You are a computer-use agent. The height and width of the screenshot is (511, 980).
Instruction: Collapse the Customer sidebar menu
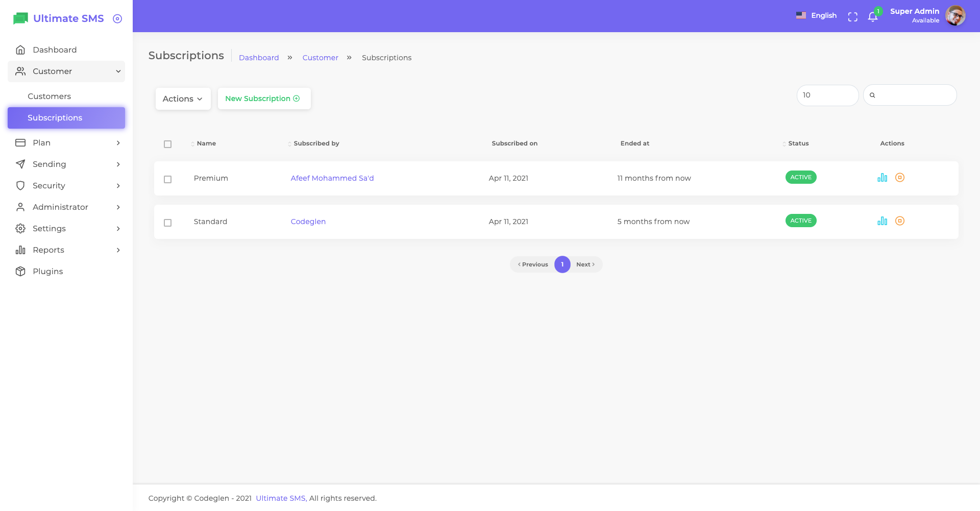coord(66,71)
